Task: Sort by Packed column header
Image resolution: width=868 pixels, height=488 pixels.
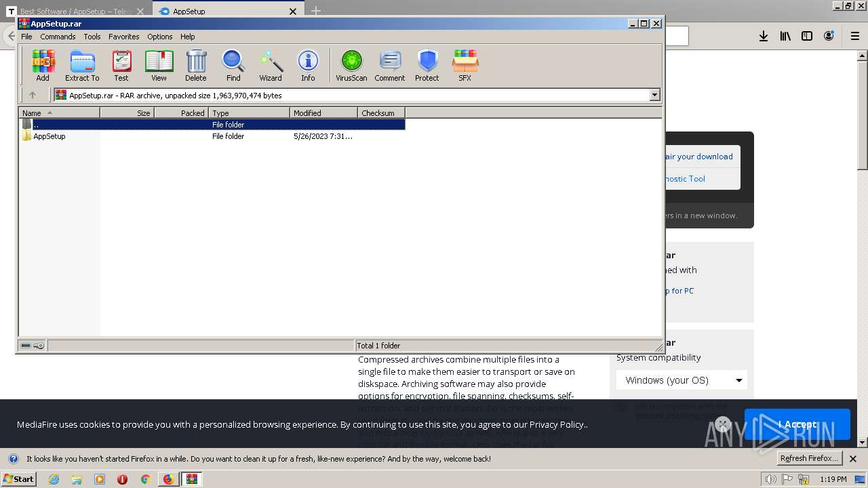Action: pyautogui.click(x=181, y=113)
